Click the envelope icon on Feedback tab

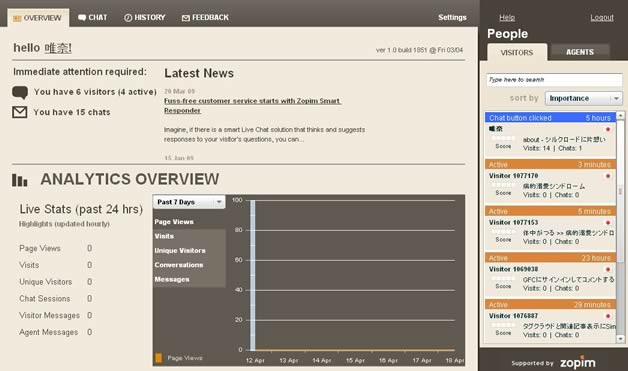click(185, 18)
